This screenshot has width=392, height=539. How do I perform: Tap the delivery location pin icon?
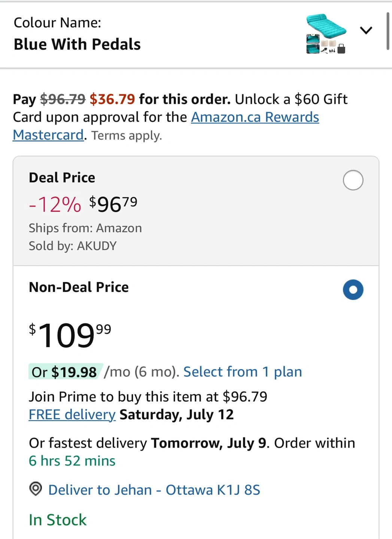point(36,489)
